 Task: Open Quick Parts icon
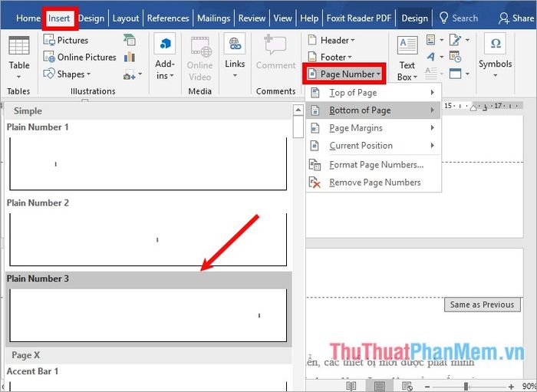(x=431, y=40)
